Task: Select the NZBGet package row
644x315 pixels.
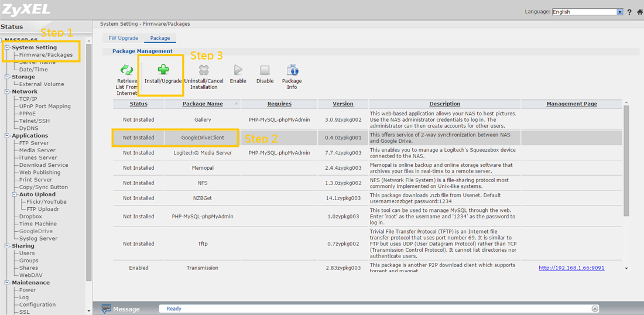Action: coord(368,198)
